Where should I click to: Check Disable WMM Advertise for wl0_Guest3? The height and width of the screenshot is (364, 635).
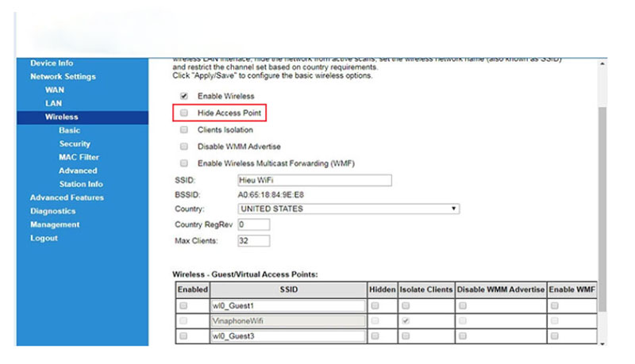(463, 336)
